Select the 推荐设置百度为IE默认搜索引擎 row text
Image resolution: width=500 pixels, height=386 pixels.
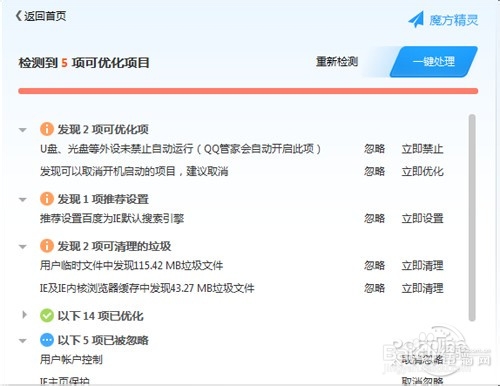pos(112,218)
